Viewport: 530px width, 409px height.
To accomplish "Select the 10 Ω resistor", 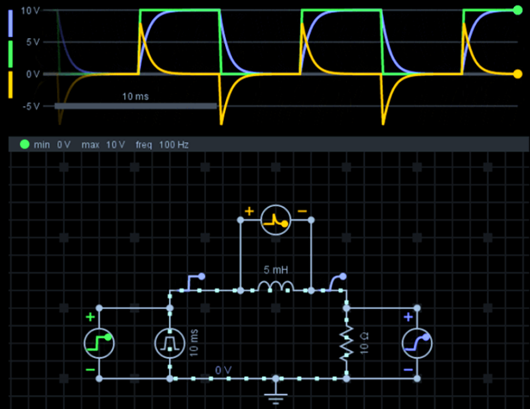I will (346, 343).
